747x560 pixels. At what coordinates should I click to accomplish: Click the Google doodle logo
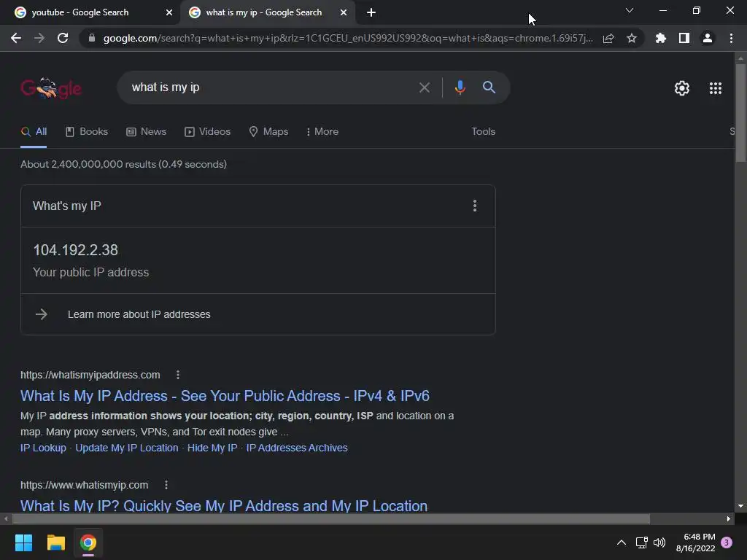click(51, 88)
